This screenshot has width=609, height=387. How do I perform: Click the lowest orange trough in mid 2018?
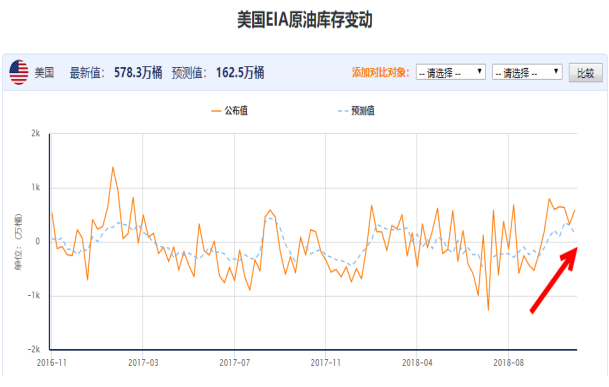pyautogui.click(x=488, y=310)
